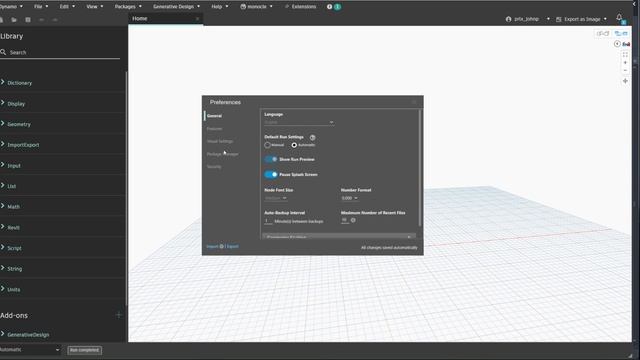Click the Save icon in the toolbar
The height and width of the screenshot is (360, 640).
click(28, 20)
